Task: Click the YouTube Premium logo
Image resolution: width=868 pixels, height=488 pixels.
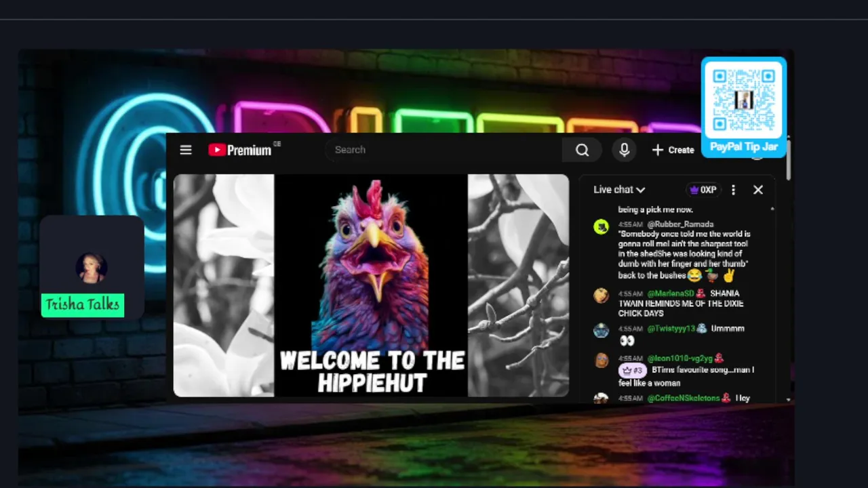Action: point(240,150)
